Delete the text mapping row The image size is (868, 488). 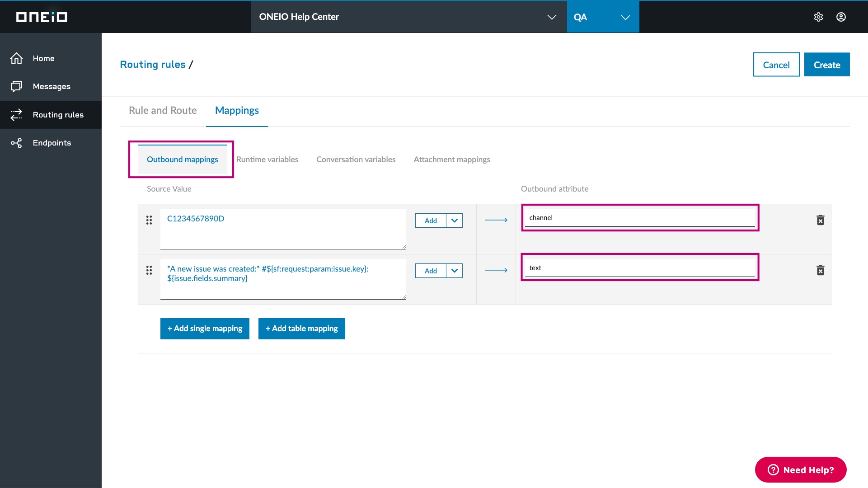point(821,270)
